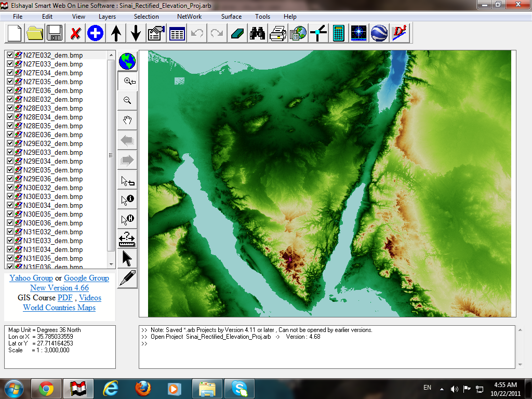
Task: Open the Surface menu
Action: (x=231, y=16)
